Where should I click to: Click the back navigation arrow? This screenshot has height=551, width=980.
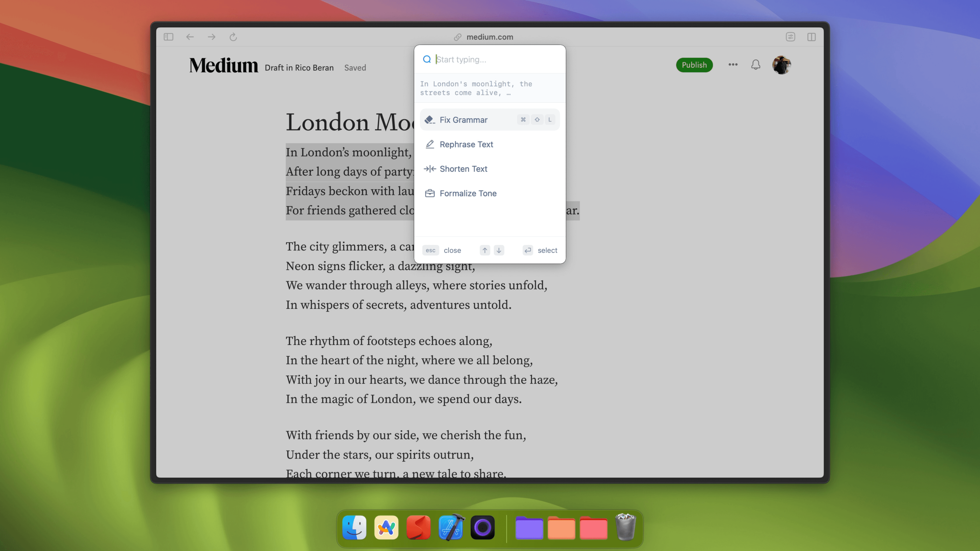coord(190,37)
